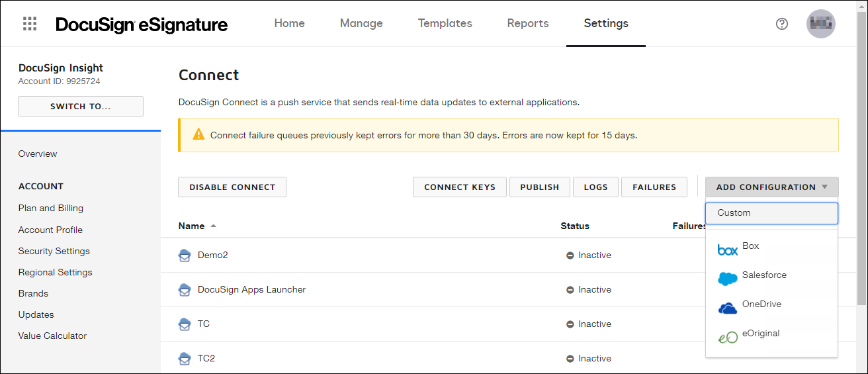The width and height of the screenshot is (868, 374).
Task: Click the Account ID 9925724 text
Action: (x=60, y=81)
